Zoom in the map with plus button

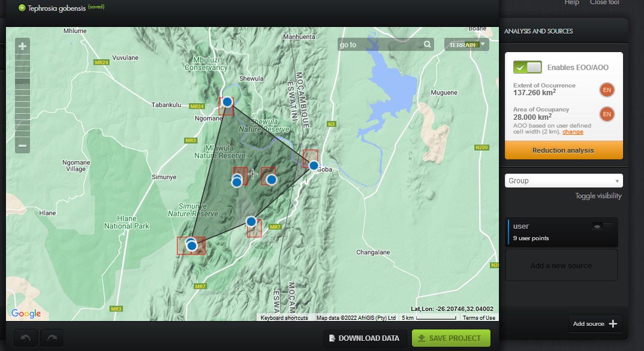(x=22, y=46)
